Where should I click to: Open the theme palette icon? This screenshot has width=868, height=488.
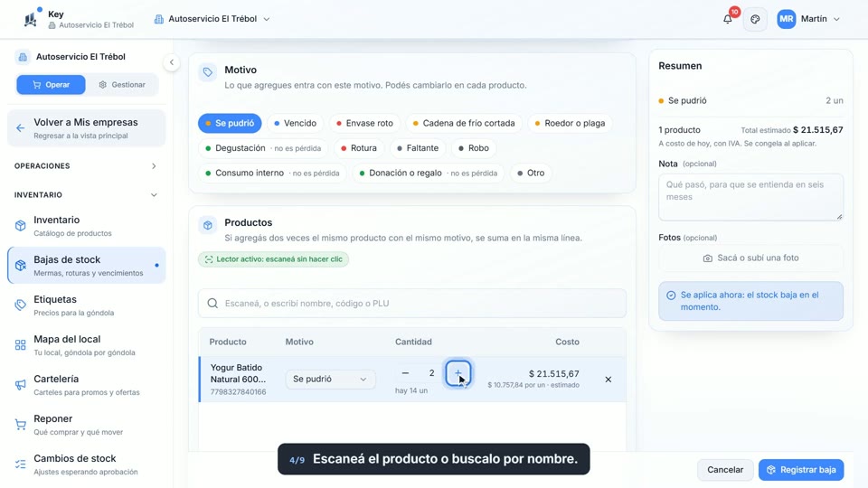755,19
